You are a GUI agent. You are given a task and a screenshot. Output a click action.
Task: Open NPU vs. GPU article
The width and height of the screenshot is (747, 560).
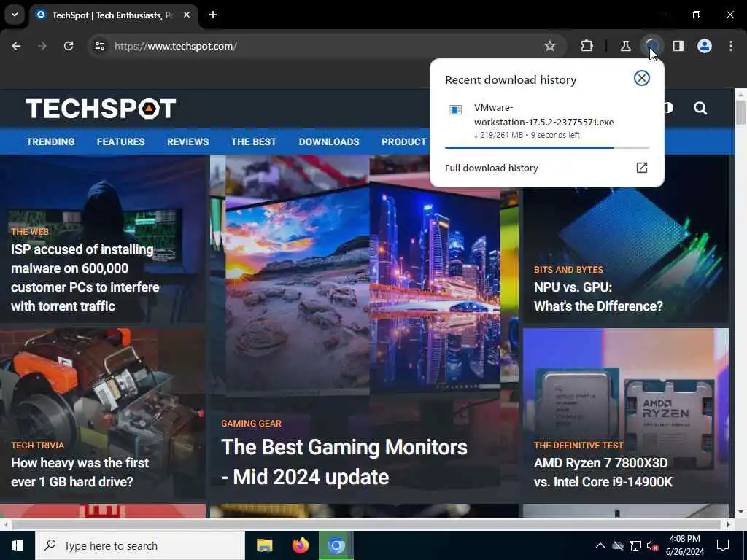pos(598,297)
